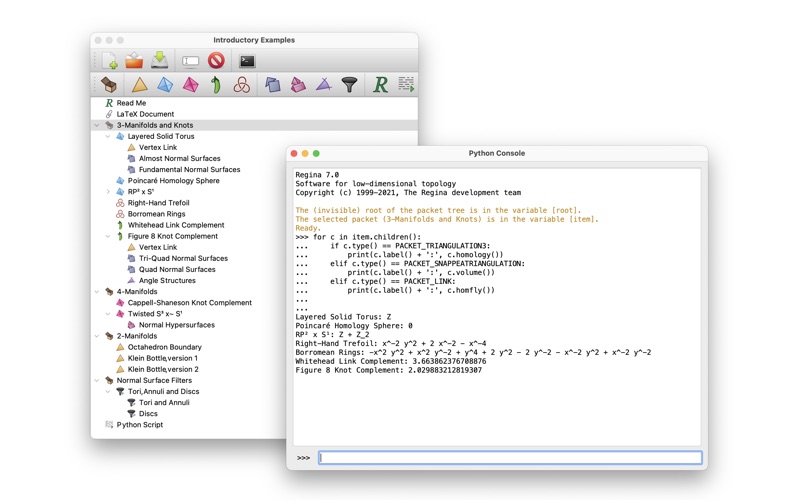Click the Rename packet toolbar icon

(x=190, y=61)
